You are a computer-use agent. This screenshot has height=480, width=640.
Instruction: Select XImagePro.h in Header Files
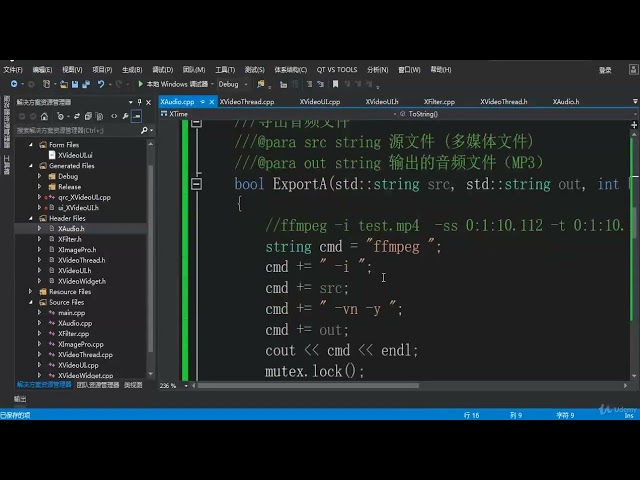[77, 250]
